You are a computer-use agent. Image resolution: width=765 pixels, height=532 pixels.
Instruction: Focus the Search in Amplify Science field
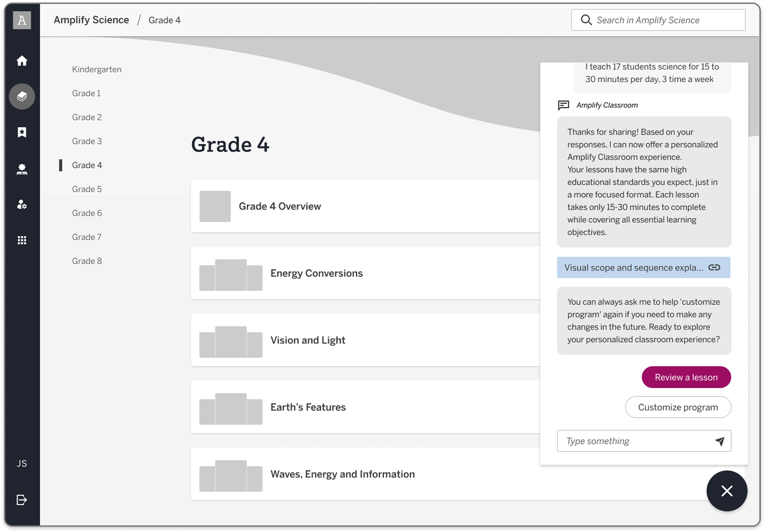point(658,20)
